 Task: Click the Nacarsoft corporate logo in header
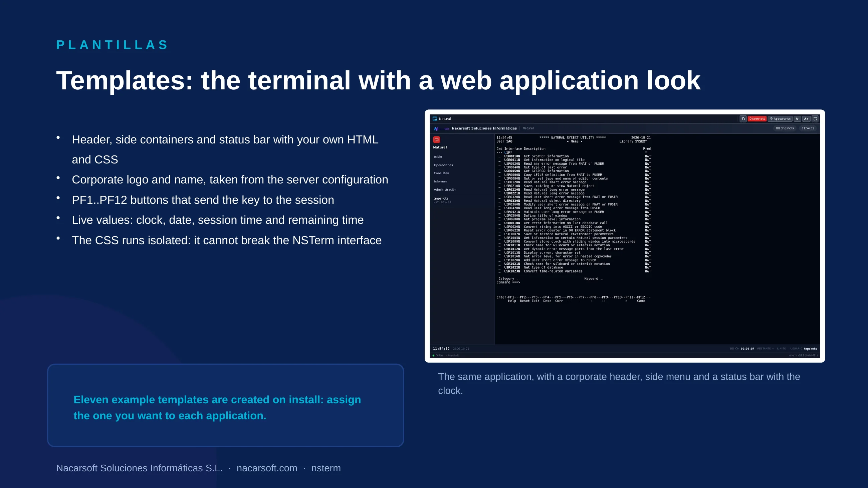[x=441, y=129]
